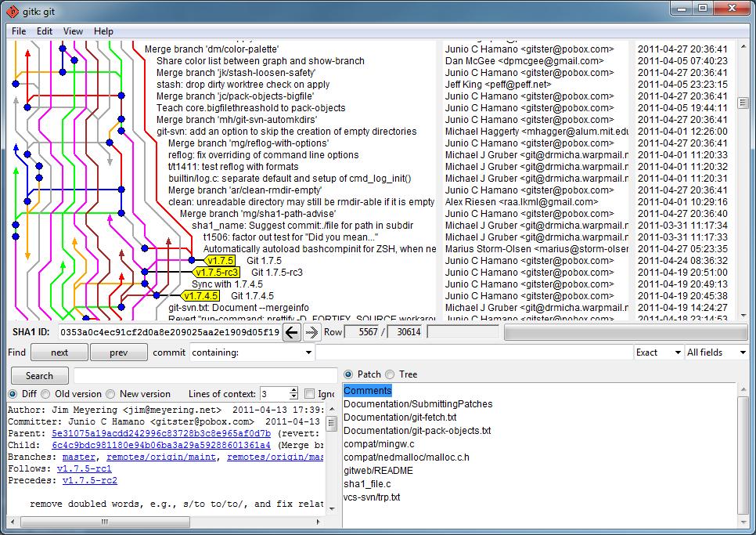Click author 'Dan McGee <dpmcgee@gmail.com>'
Viewport: 756px width, 535px height.
point(524,61)
